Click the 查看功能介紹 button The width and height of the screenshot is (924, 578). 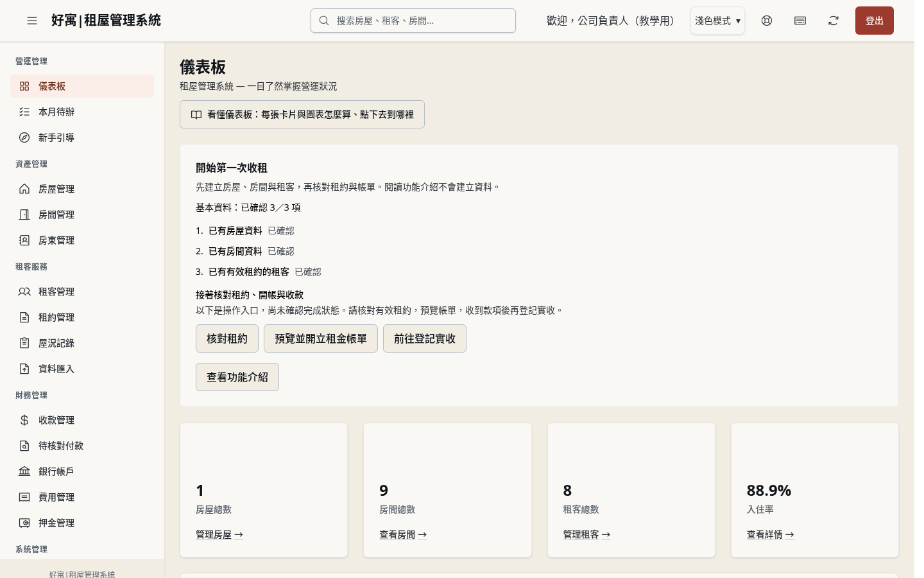pyautogui.click(x=237, y=377)
